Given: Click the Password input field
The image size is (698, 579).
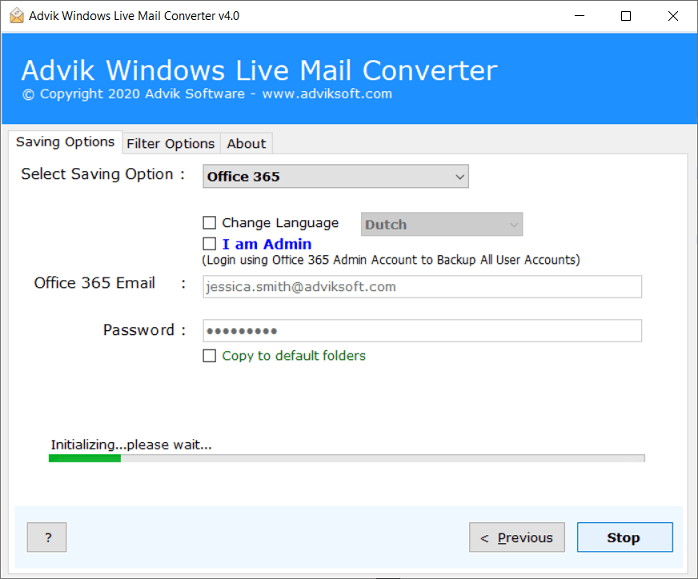Looking at the screenshot, I should [x=422, y=331].
